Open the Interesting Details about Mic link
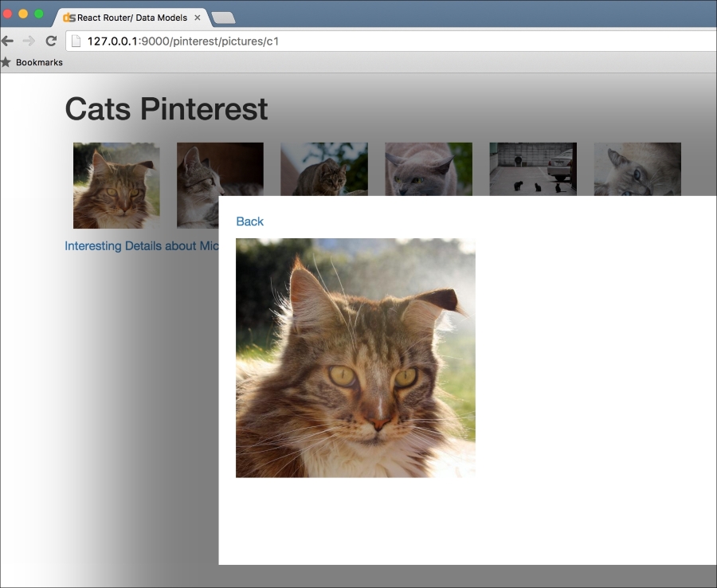The height and width of the screenshot is (588, 717). click(x=141, y=246)
